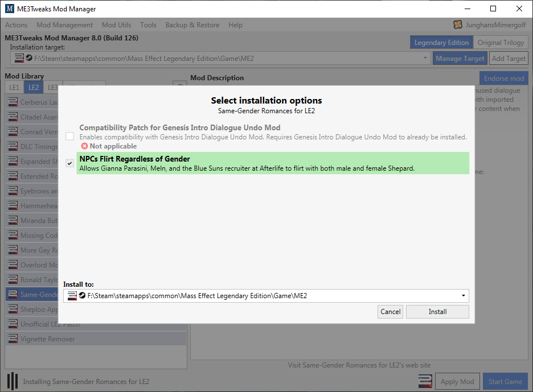This screenshot has width=533, height=392.
Task: Expand the Install to target dropdown
Action: tap(464, 296)
